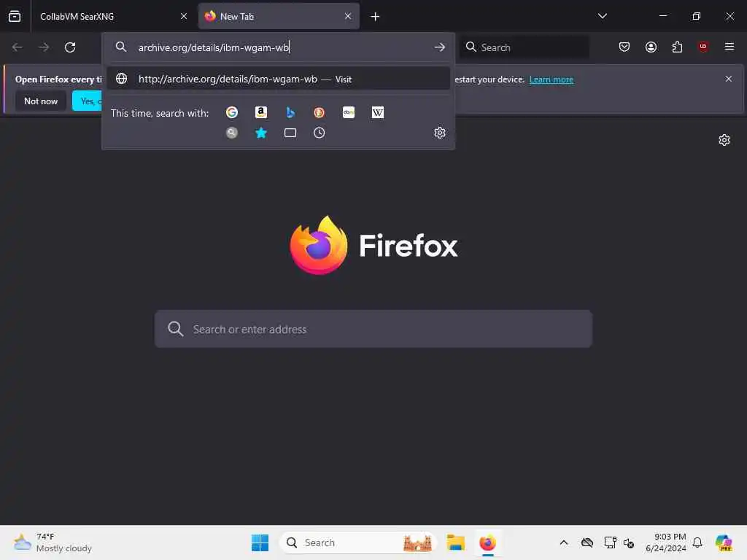Search this time with Amazon
This screenshot has height=560, width=747.
pyautogui.click(x=261, y=112)
